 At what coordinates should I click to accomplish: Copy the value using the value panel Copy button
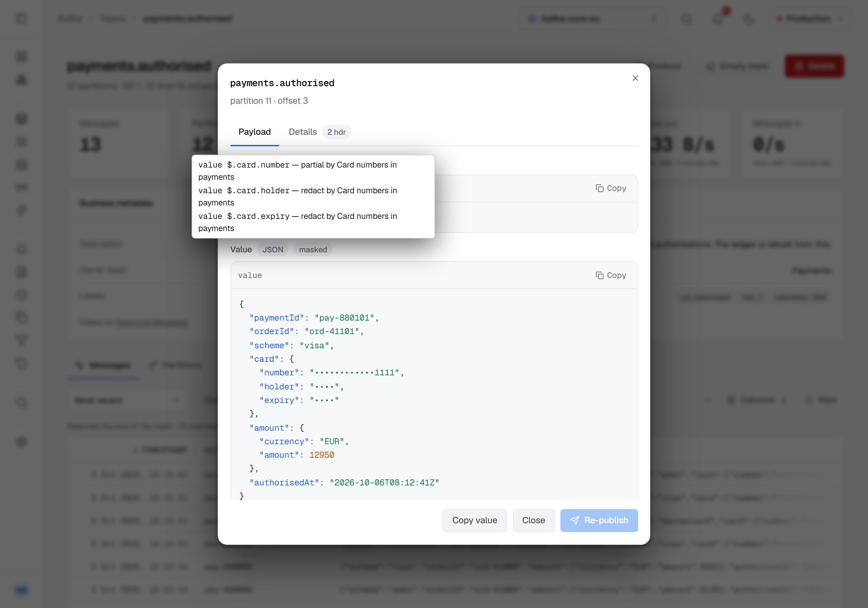[610, 276]
